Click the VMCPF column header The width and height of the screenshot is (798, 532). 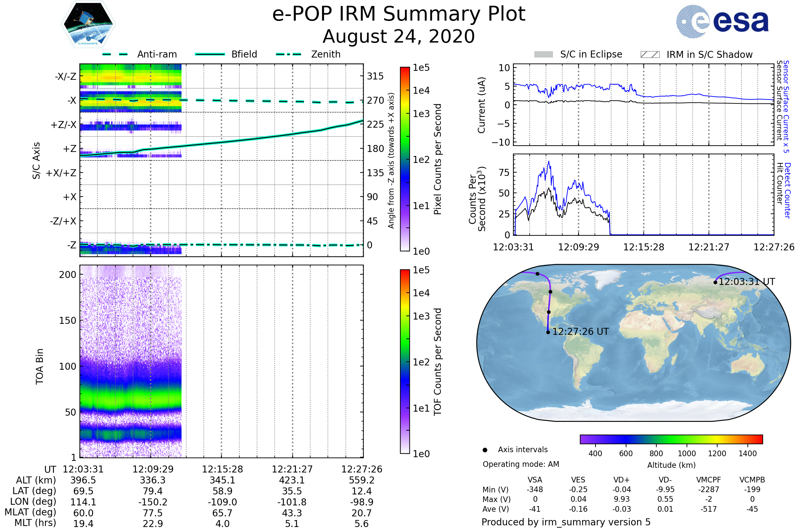(x=709, y=480)
